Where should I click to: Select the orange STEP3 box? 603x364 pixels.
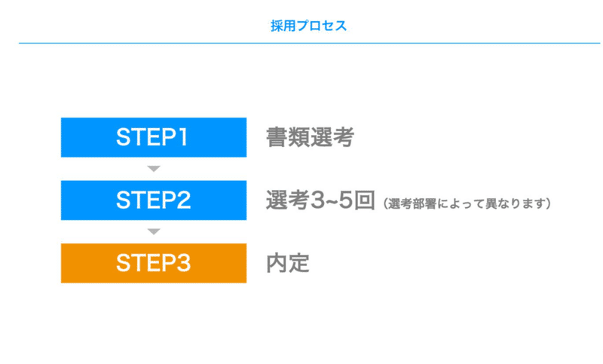click(154, 263)
